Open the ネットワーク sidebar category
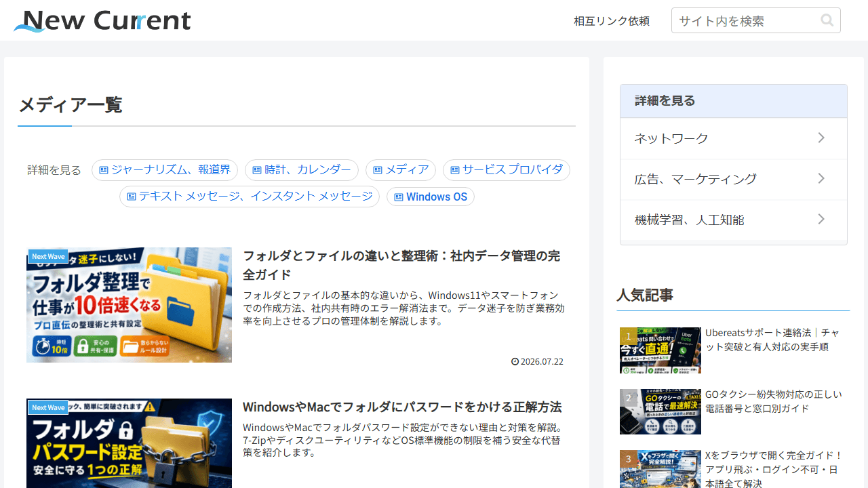The height and width of the screenshot is (488, 868). tap(734, 138)
